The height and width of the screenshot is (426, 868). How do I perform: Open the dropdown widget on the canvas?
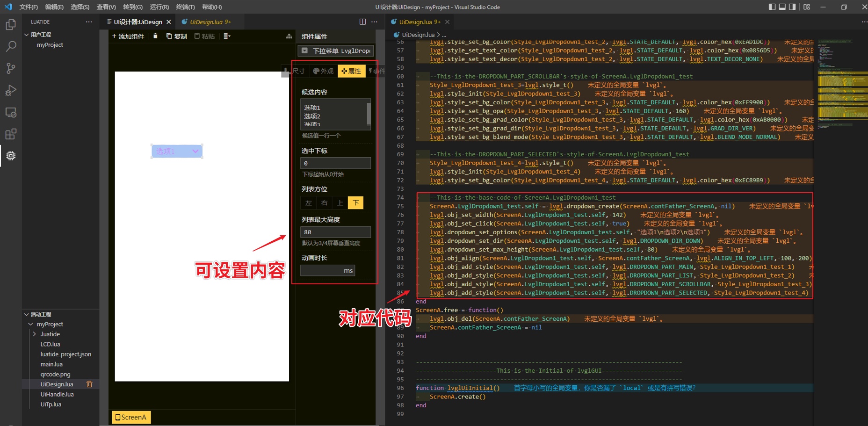pos(177,151)
